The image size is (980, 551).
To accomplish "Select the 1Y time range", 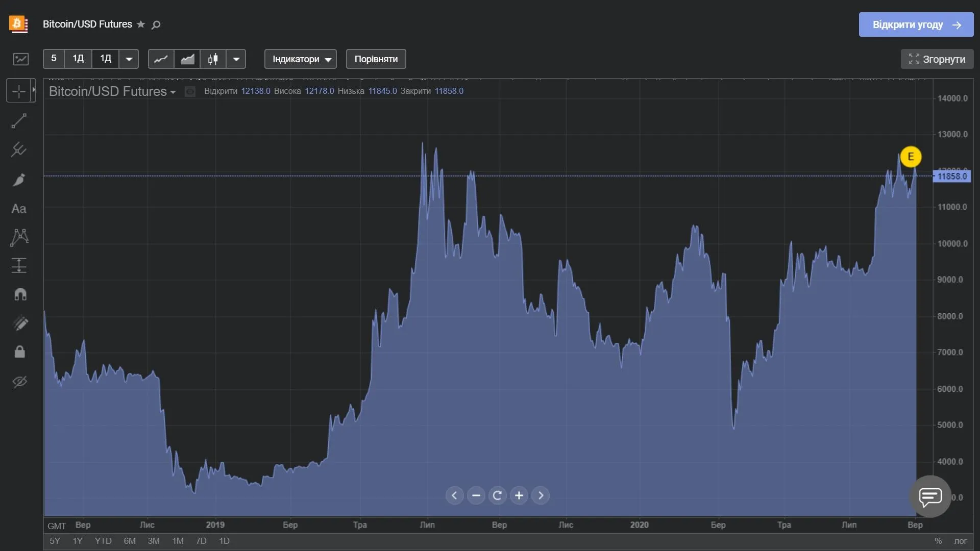I will (x=78, y=541).
